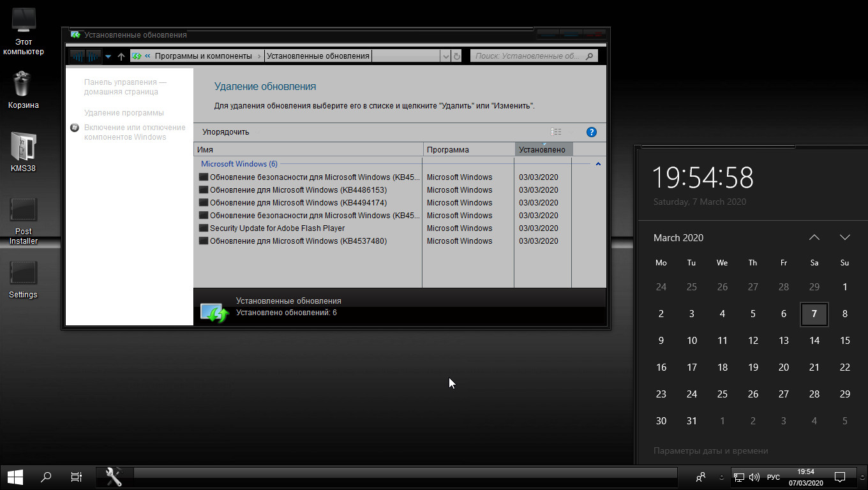
Task: Click the Security Update Adobe Flash row icon
Action: tap(204, 228)
